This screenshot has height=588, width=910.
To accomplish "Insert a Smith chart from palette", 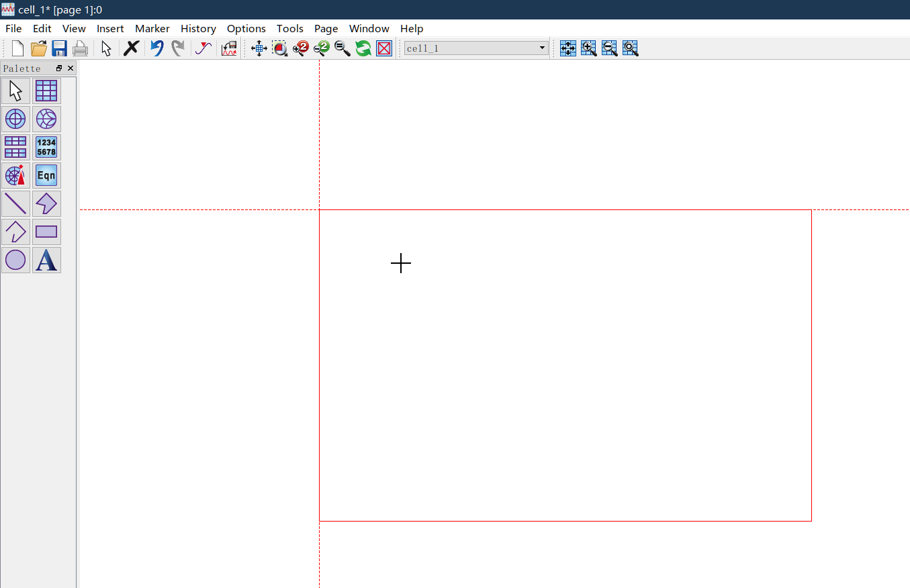I will [46, 119].
